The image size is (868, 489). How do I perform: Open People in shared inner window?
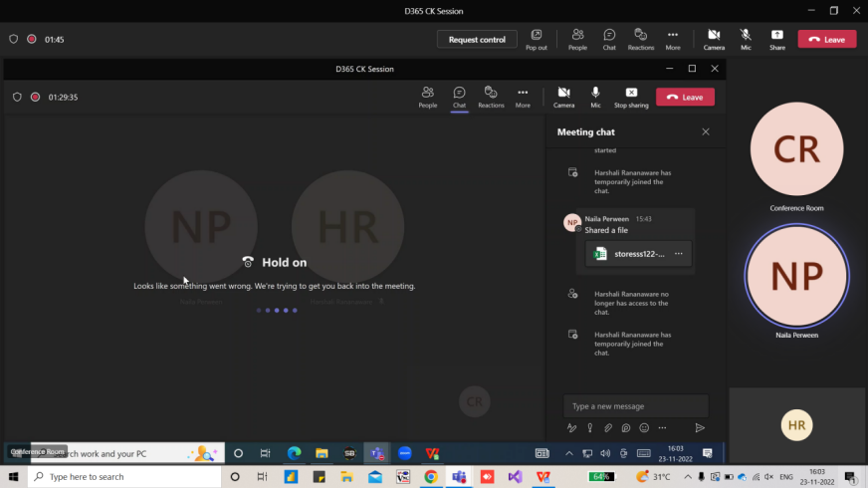(427, 97)
